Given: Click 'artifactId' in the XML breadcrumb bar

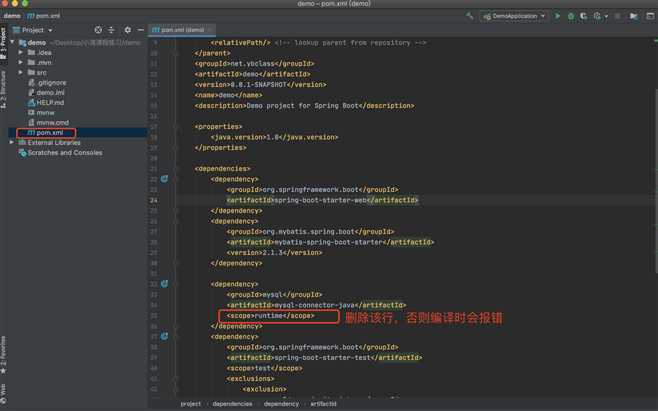Looking at the screenshot, I should (x=323, y=404).
